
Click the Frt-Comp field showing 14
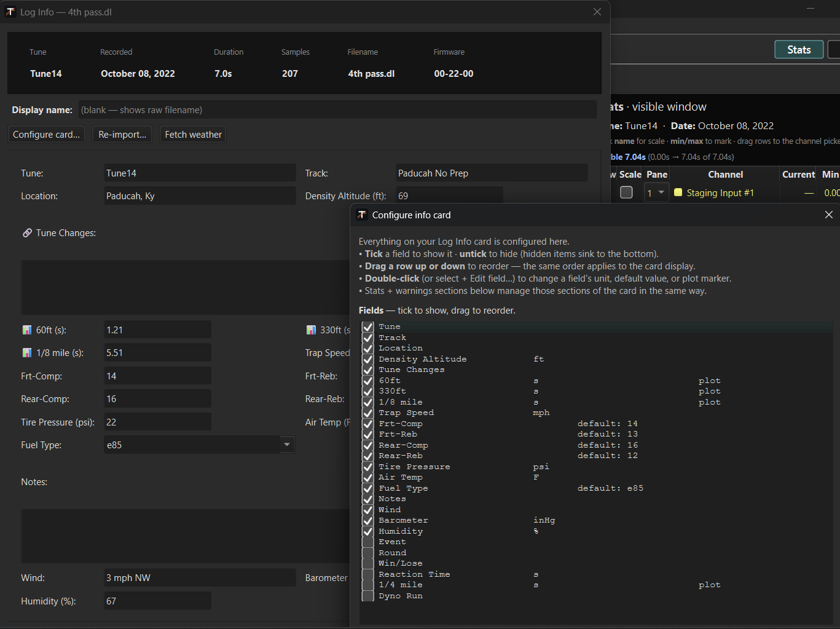158,376
